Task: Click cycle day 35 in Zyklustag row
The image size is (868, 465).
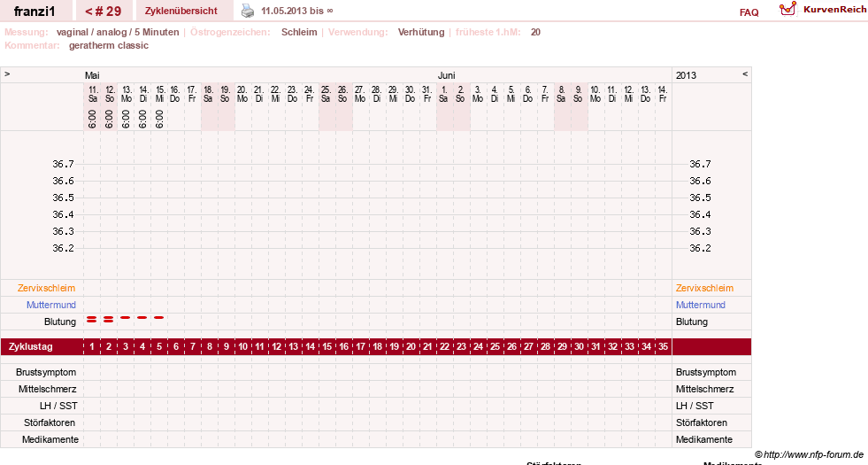Action: [x=663, y=346]
